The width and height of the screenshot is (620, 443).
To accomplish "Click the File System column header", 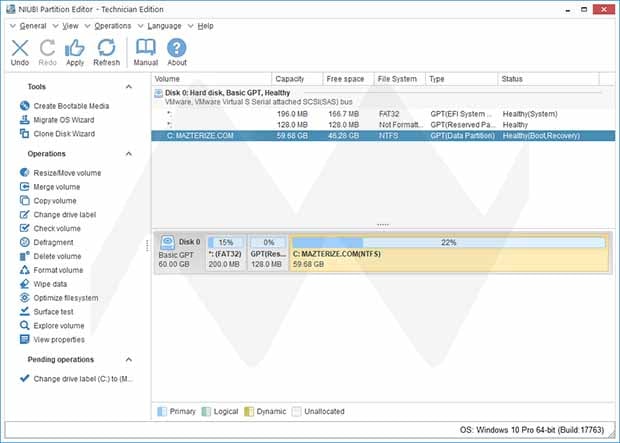I will click(399, 79).
